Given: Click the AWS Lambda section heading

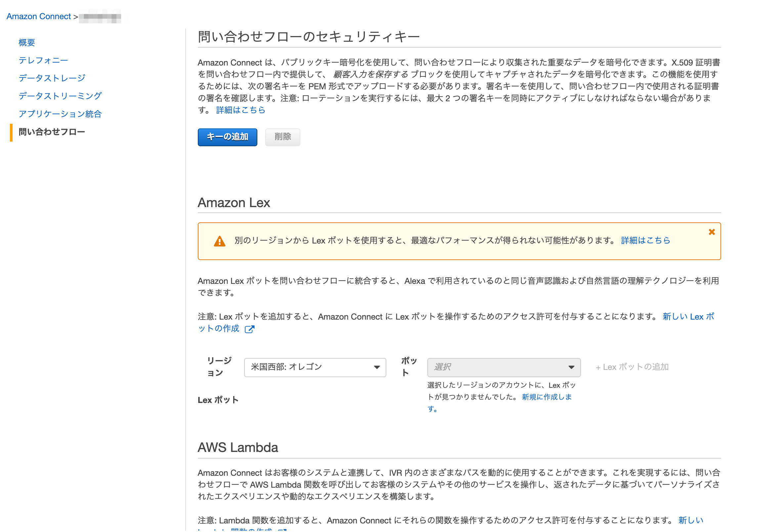Looking at the screenshot, I should (238, 448).
